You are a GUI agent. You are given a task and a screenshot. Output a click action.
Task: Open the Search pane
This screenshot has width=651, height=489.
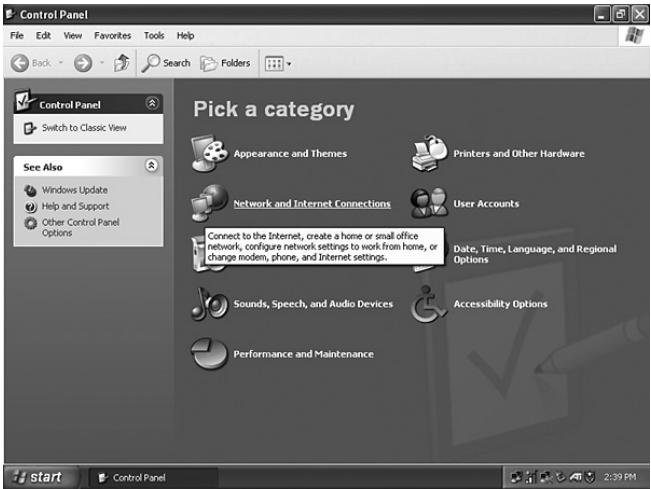166,63
